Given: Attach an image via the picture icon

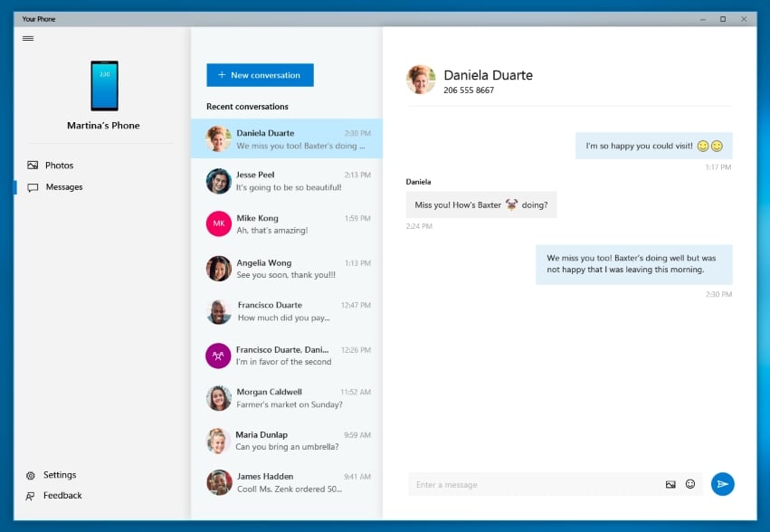Looking at the screenshot, I should pos(670,485).
